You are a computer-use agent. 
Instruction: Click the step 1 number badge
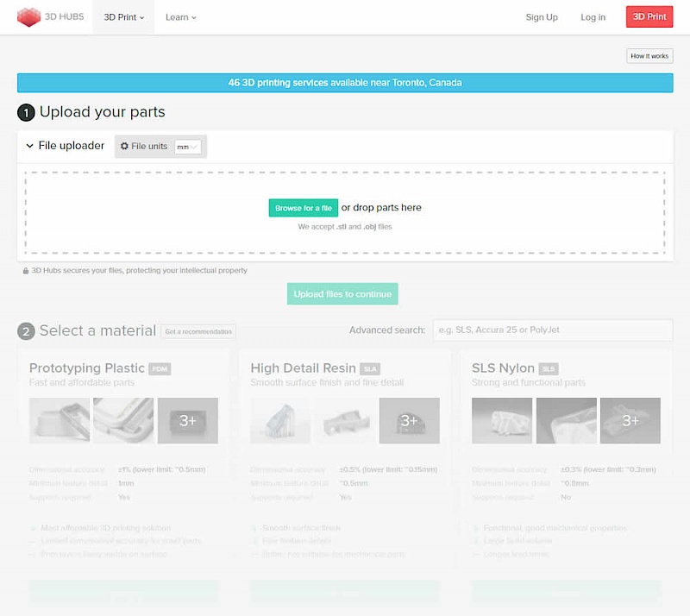(26, 112)
